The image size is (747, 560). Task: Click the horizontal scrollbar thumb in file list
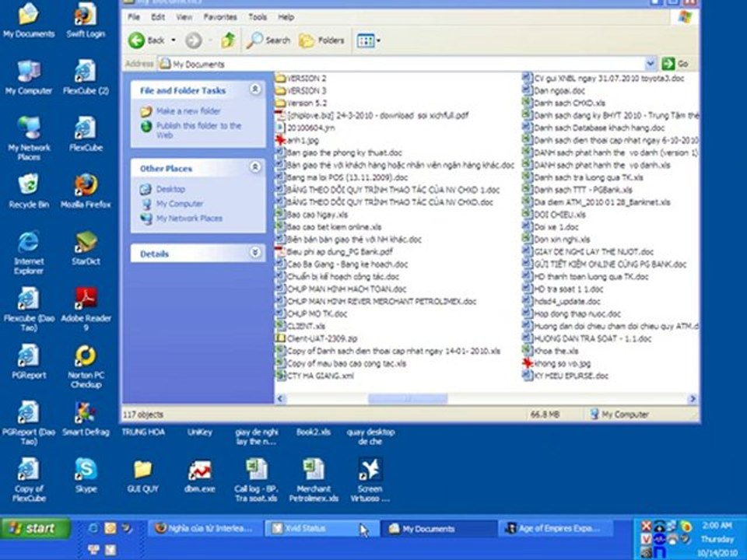[408, 398]
